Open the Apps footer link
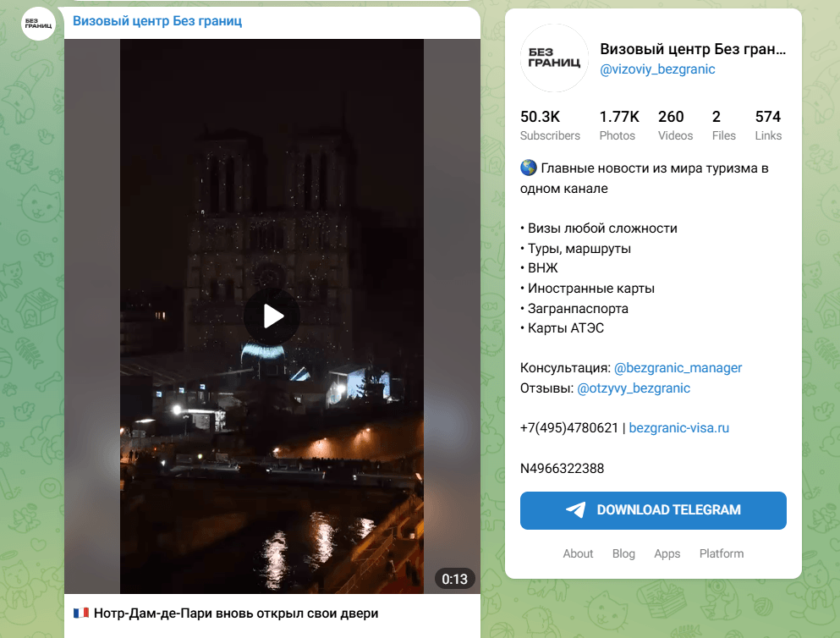 667,553
